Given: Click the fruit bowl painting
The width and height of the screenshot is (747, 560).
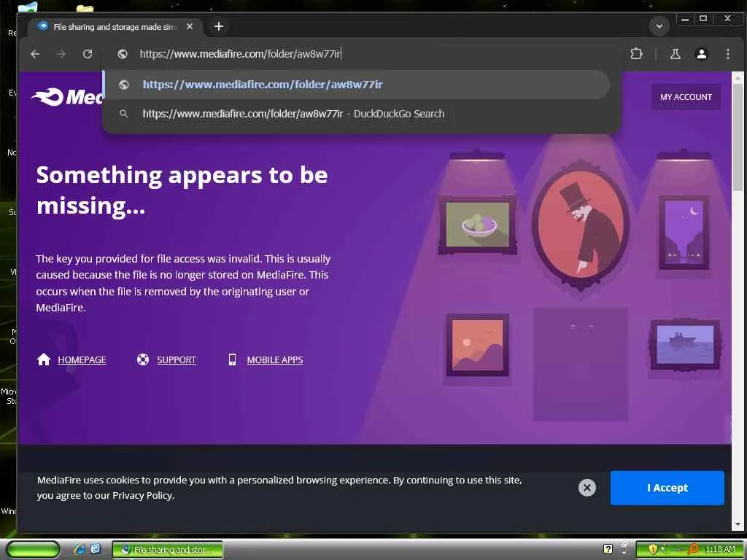Looking at the screenshot, I should click(477, 225).
